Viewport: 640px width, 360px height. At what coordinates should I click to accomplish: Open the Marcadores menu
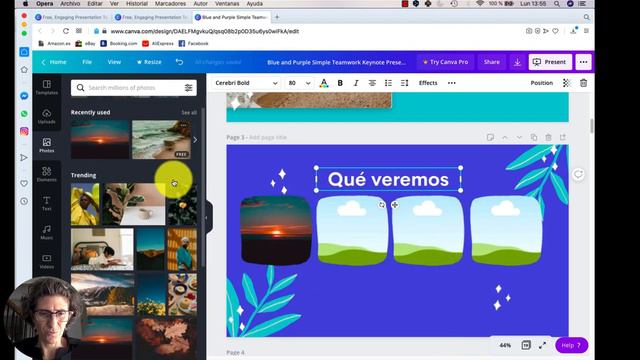coord(170,4)
